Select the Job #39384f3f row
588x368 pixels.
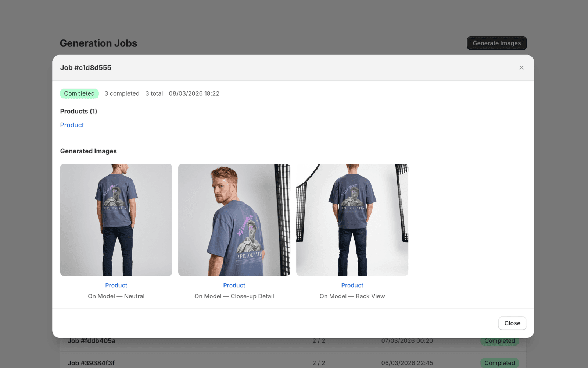(x=92, y=363)
